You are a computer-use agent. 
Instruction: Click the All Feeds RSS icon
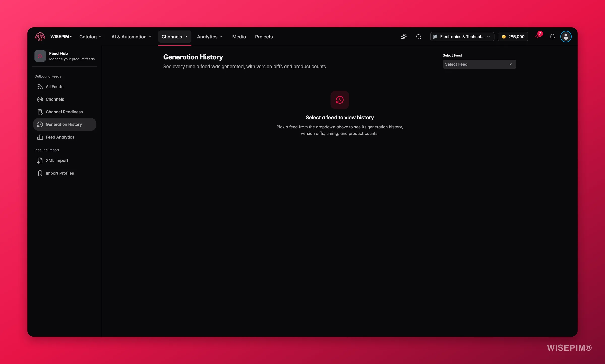pos(40,87)
